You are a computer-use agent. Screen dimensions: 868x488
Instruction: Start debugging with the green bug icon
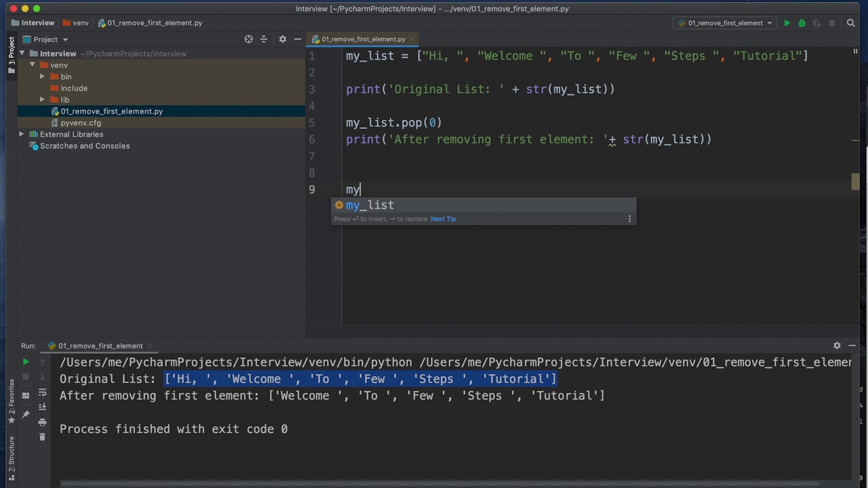pos(802,23)
